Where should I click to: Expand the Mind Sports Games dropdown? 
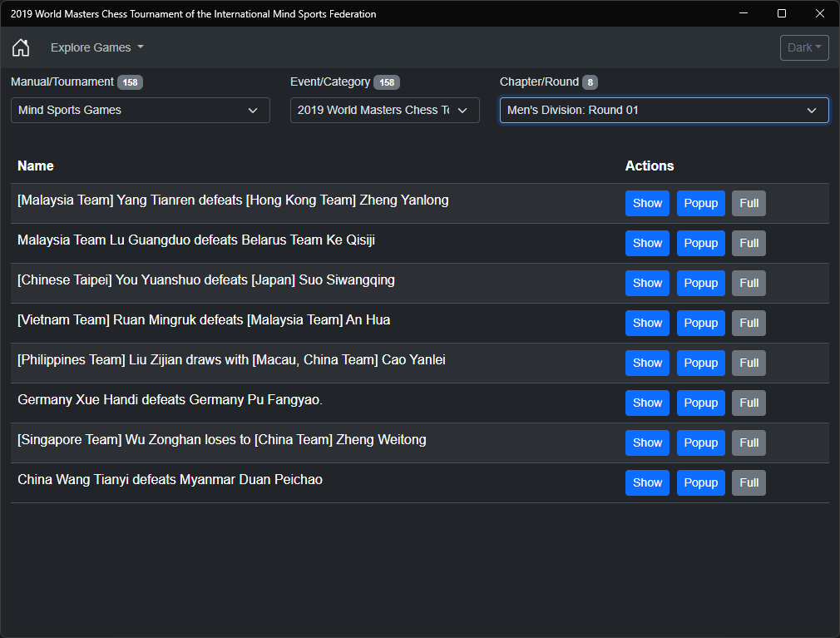click(x=141, y=111)
